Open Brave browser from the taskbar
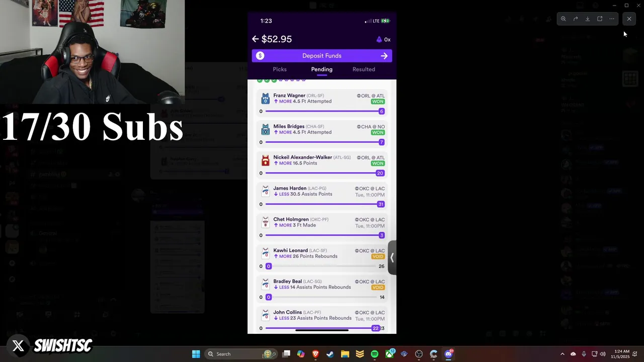 click(315, 354)
